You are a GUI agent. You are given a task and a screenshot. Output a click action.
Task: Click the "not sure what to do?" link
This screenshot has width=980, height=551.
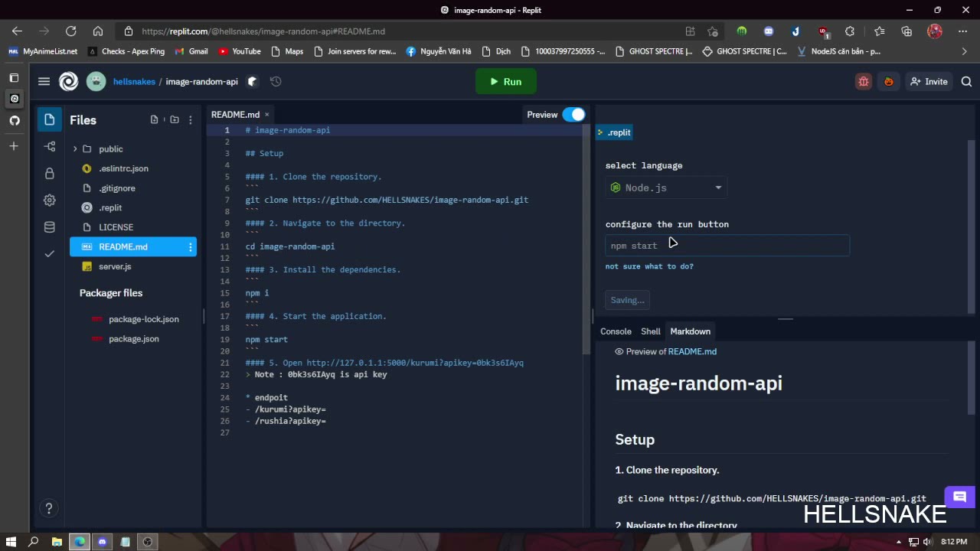point(649,266)
